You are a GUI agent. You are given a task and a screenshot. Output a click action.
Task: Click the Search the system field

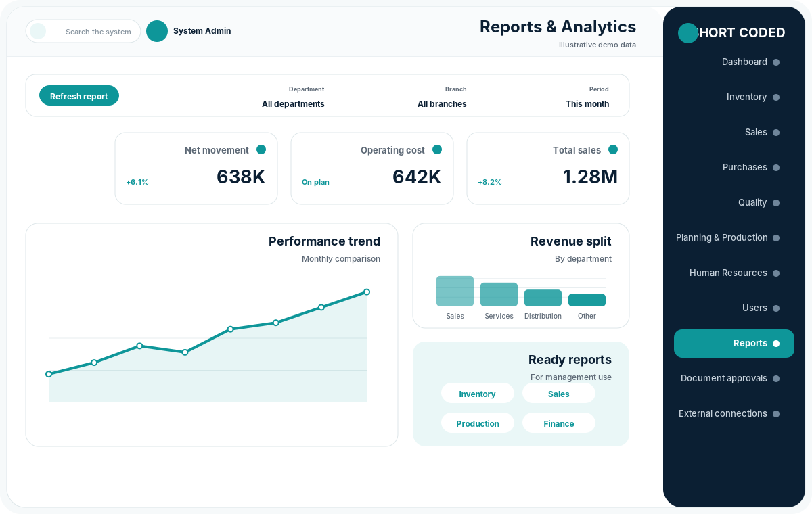point(83,31)
